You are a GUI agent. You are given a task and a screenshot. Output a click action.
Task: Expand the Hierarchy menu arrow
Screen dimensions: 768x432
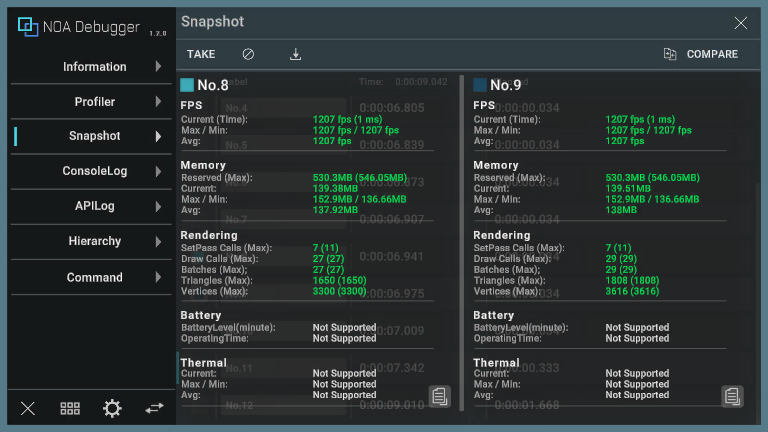pyautogui.click(x=158, y=241)
